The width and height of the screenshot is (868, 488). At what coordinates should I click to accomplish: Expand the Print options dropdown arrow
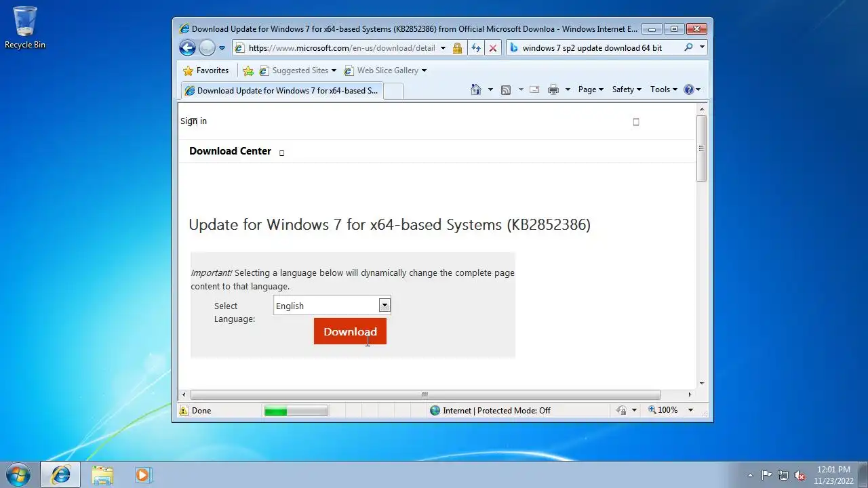[568, 89]
